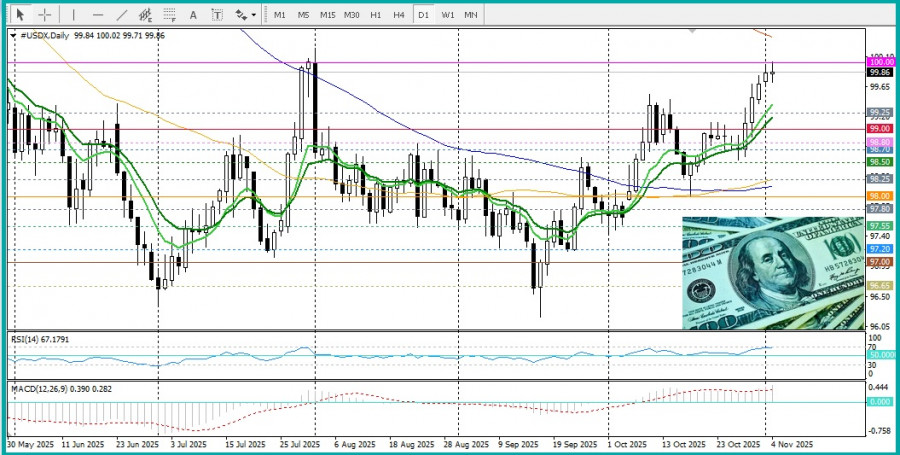Select the MN monthly timeframe
Image resolution: width=900 pixels, height=455 pixels.
click(x=470, y=15)
